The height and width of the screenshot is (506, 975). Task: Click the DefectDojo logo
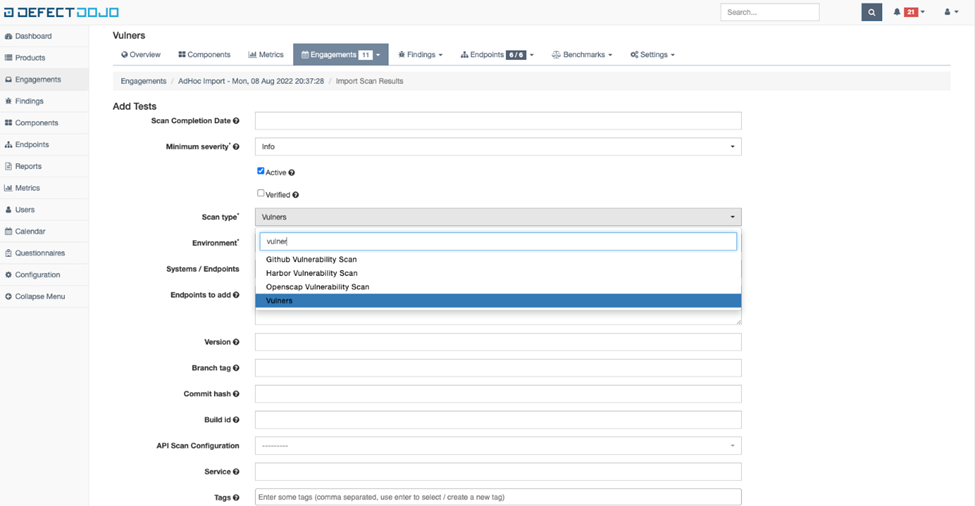click(x=61, y=12)
